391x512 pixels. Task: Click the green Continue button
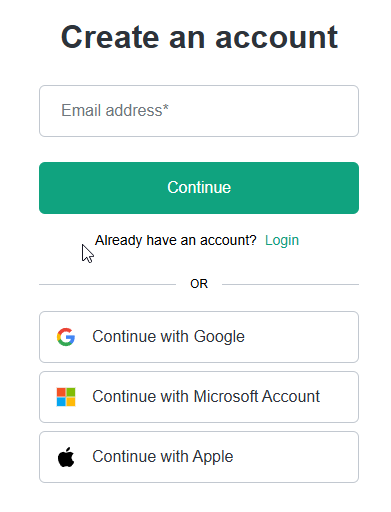199,188
